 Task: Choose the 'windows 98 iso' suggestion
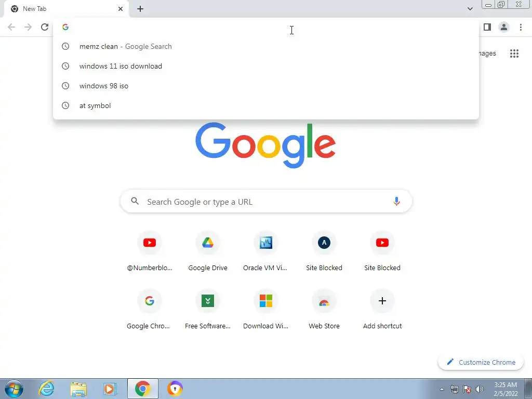click(266, 86)
